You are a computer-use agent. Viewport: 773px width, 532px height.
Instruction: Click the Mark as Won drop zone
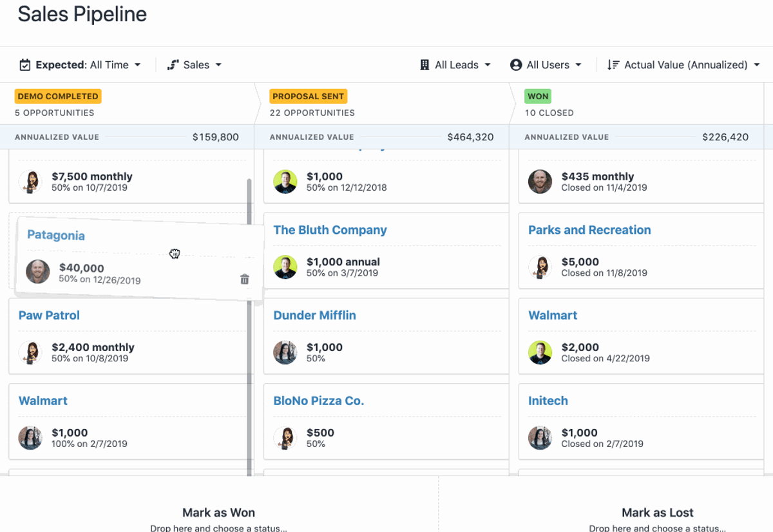click(219, 504)
